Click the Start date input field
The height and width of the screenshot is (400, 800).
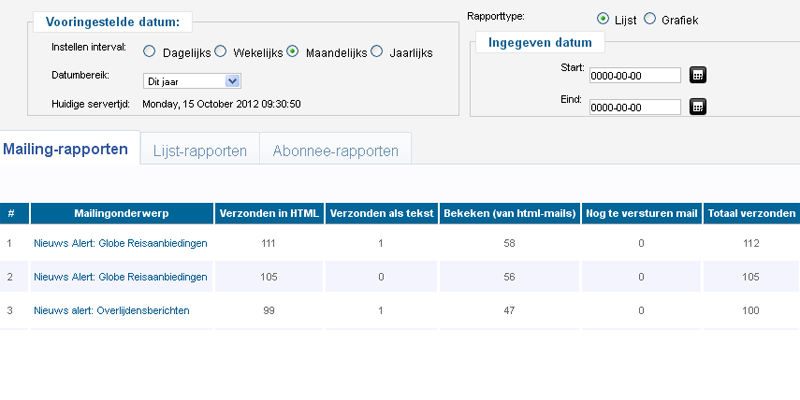[x=635, y=76]
